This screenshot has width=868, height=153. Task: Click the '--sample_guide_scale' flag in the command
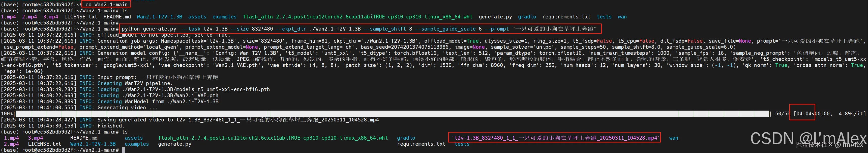click(x=445, y=29)
